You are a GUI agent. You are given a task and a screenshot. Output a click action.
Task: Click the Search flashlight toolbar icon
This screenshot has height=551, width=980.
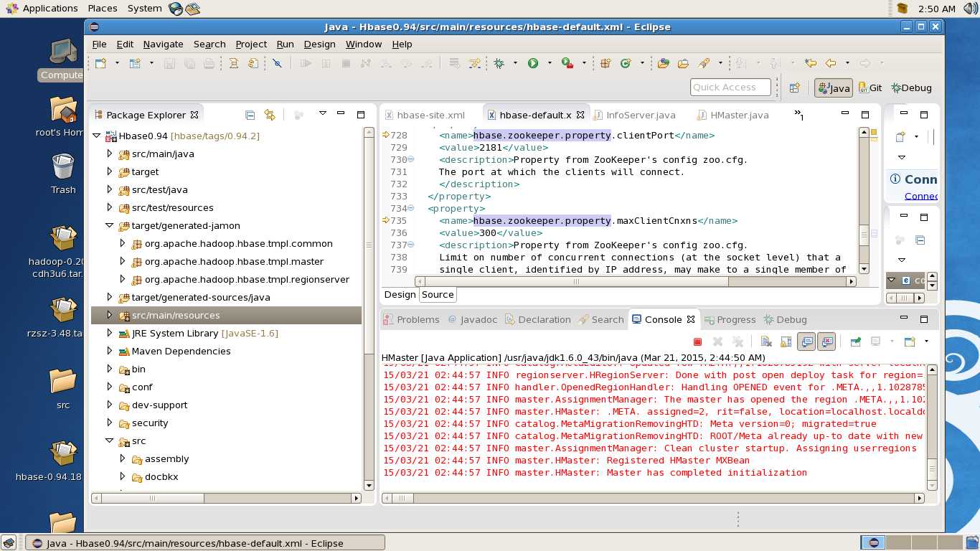coord(704,63)
